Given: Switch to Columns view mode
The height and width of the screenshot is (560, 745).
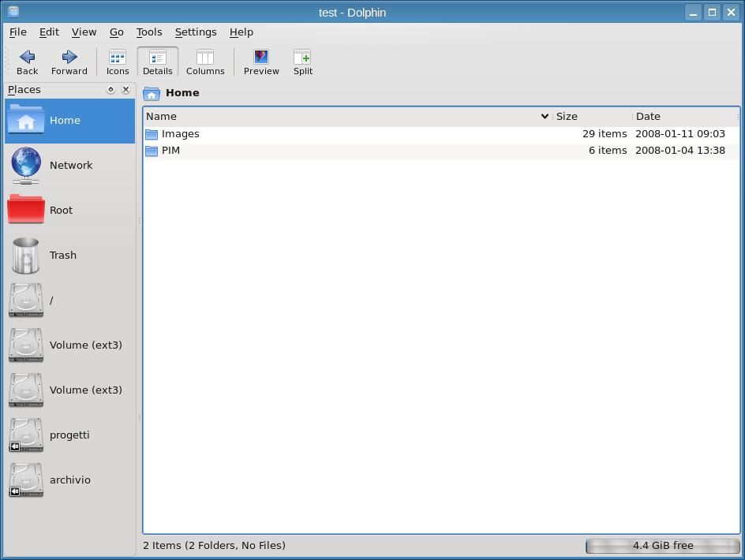Looking at the screenshot, I should pos(205,62).
